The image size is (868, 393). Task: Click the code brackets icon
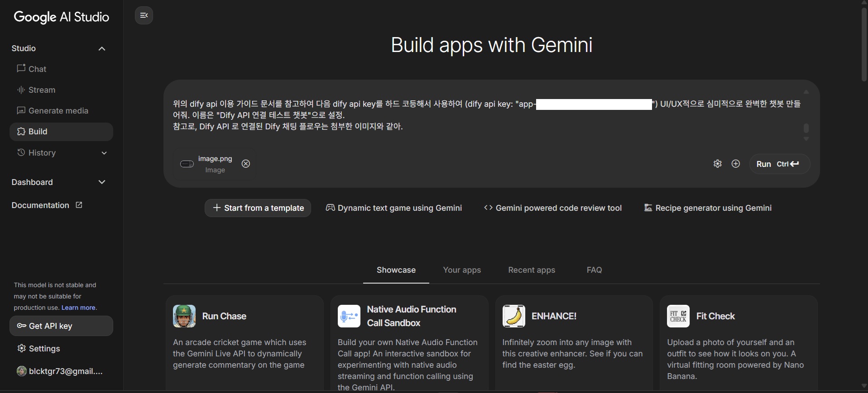(488, 208)
